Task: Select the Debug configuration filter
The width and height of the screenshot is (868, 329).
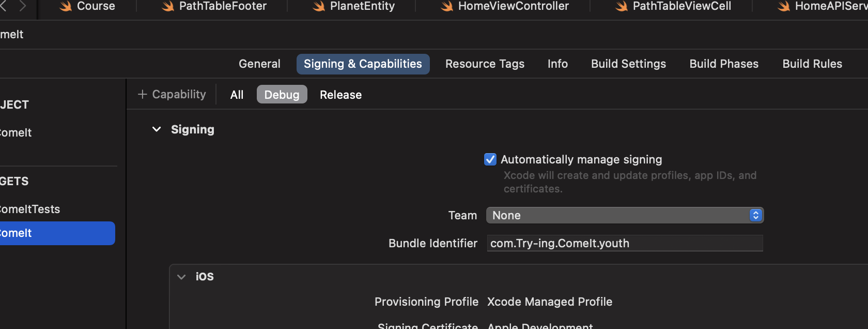Action: tap(282, 94)
